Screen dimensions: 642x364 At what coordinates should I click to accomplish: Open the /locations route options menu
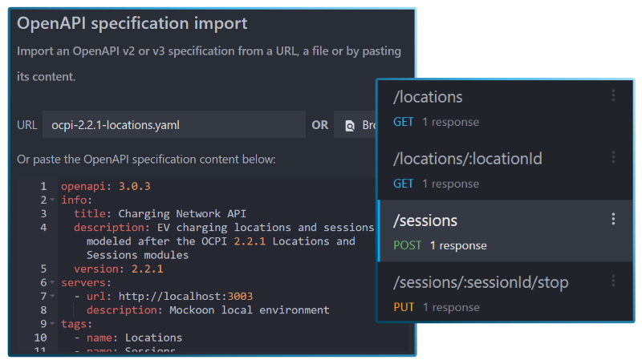613,95
